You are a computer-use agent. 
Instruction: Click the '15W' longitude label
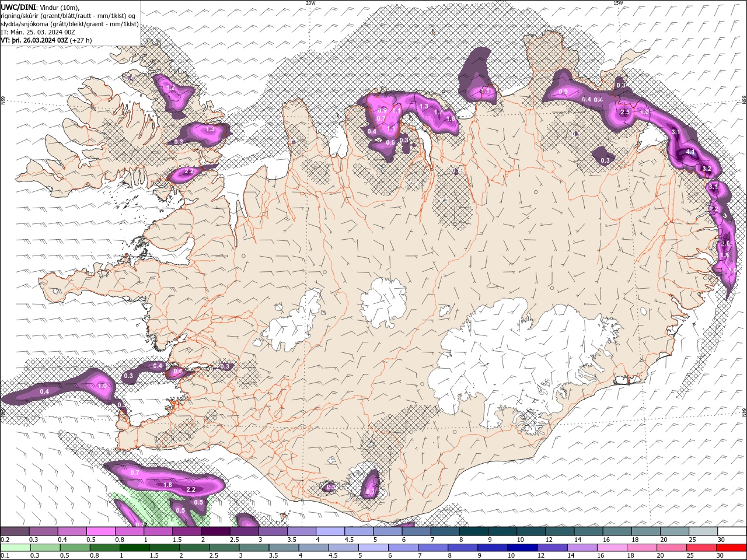[x=618, y=3]
